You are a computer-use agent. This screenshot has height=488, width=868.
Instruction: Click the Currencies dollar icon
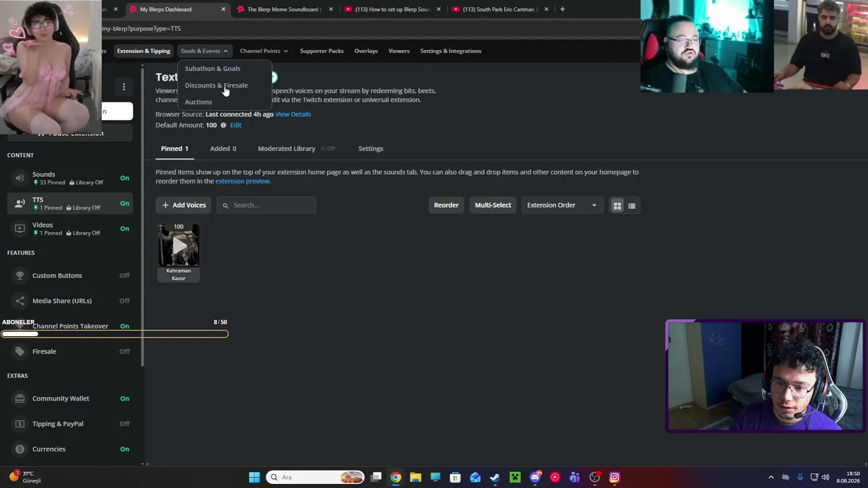coord(20,449)
